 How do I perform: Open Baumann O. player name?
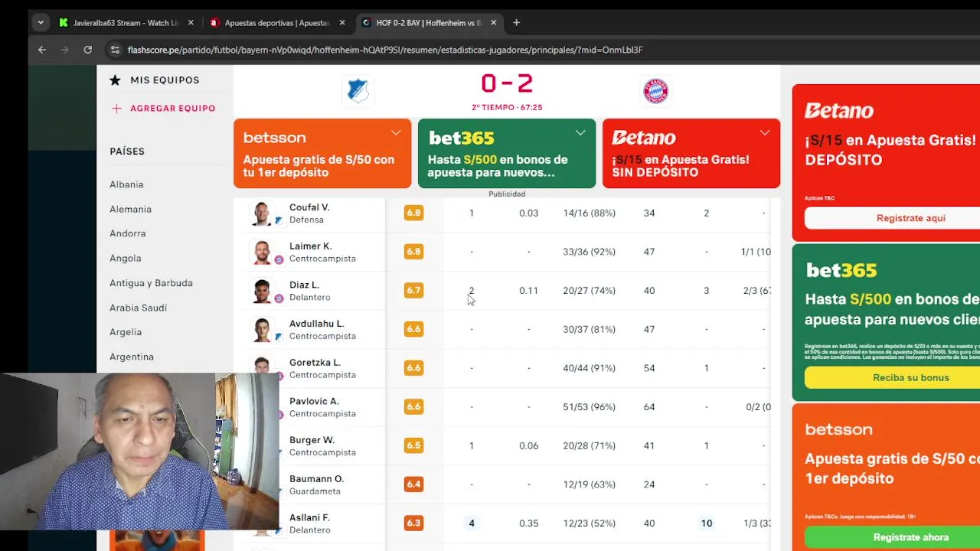click(x=316, y=479)
